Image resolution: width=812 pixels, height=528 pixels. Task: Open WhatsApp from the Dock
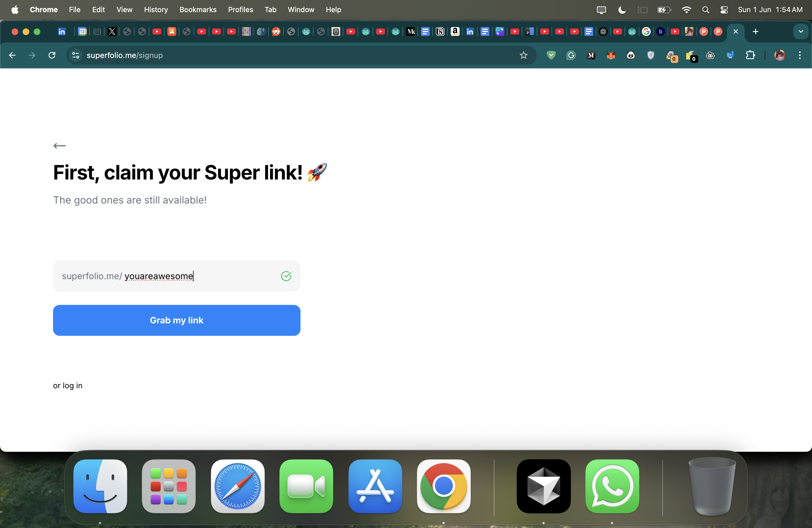click(612, 486)
